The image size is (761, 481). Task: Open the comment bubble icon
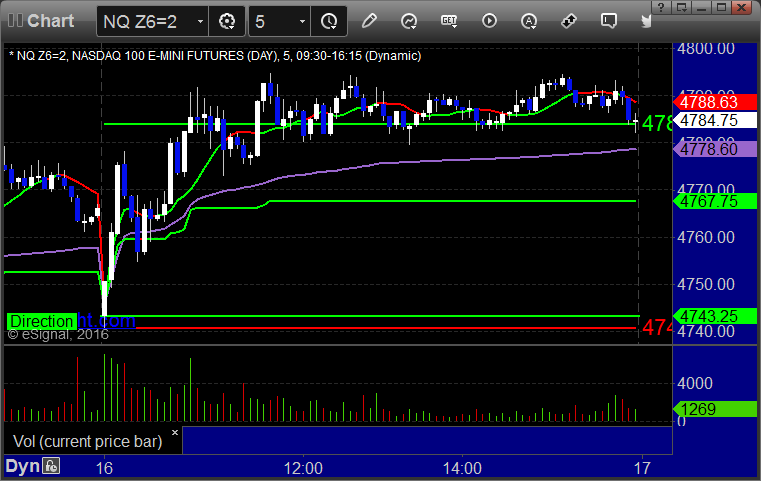pos(609,21)
